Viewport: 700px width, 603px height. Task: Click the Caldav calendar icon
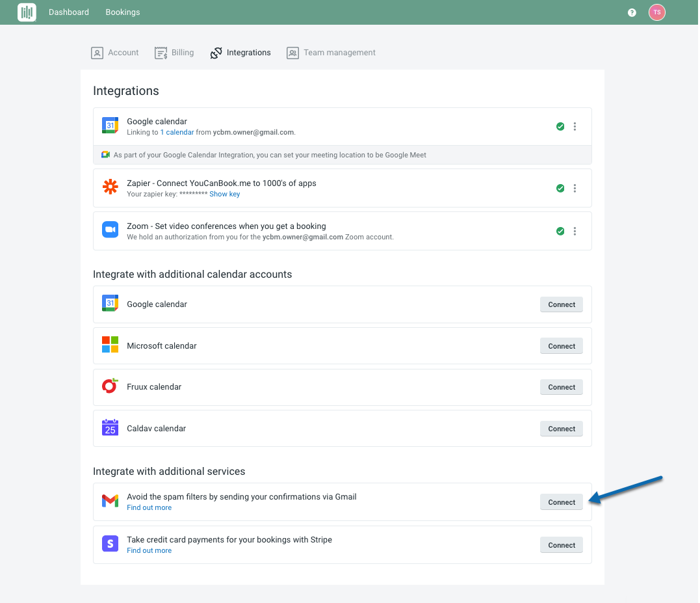tap(110, 428)
